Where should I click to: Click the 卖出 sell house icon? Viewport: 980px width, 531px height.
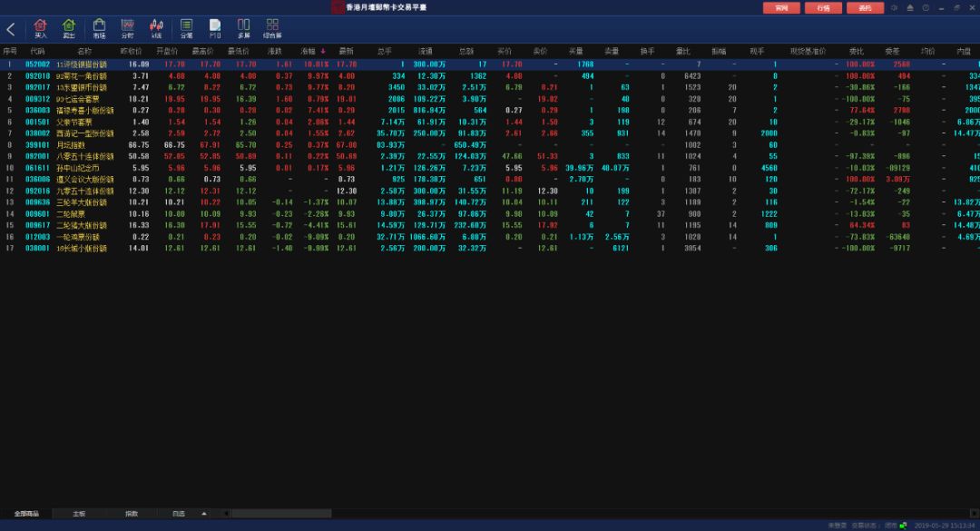click(x=69, y=28)
